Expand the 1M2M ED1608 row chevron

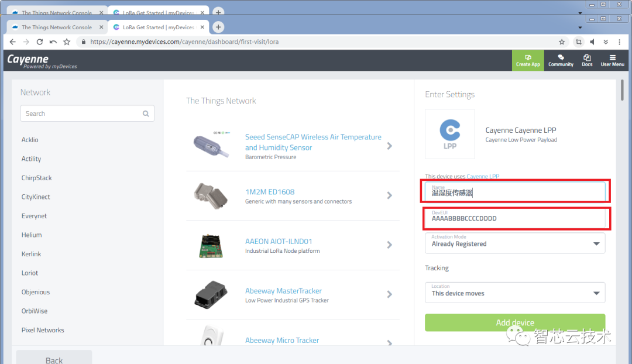pos(389,195)
